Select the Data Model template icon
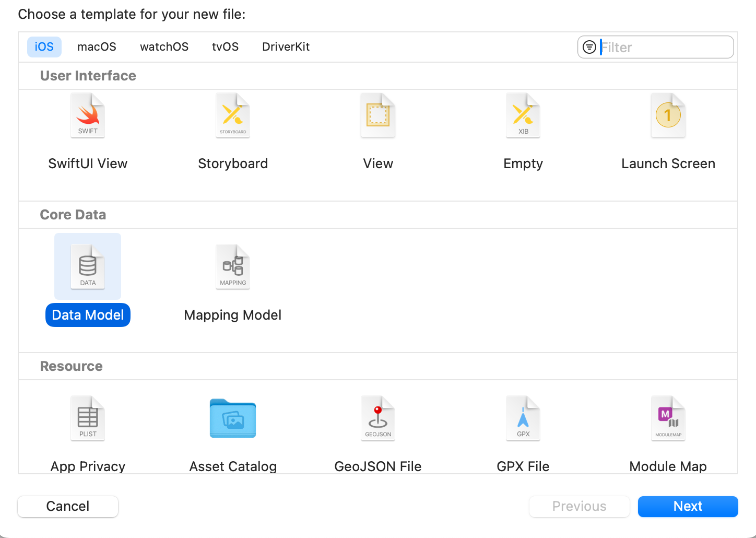The image size is (756, 538). [x=88, y=267]
